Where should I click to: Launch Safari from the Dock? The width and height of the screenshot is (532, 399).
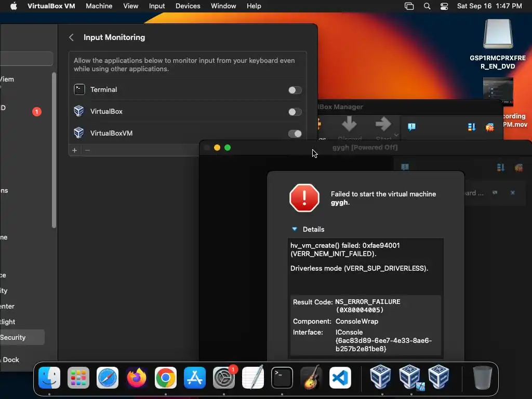pos(108,378)
